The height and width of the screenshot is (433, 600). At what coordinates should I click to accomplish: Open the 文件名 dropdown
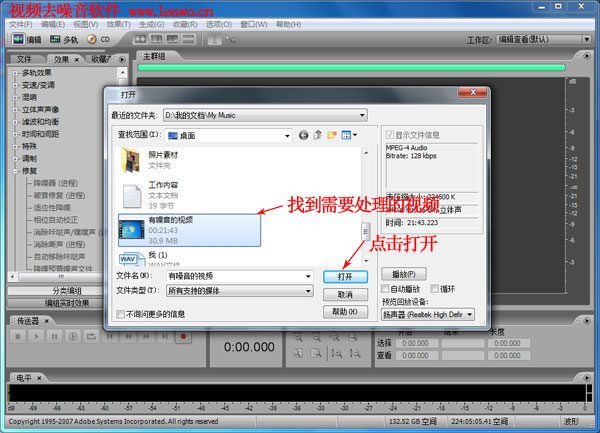click(308, 276)
